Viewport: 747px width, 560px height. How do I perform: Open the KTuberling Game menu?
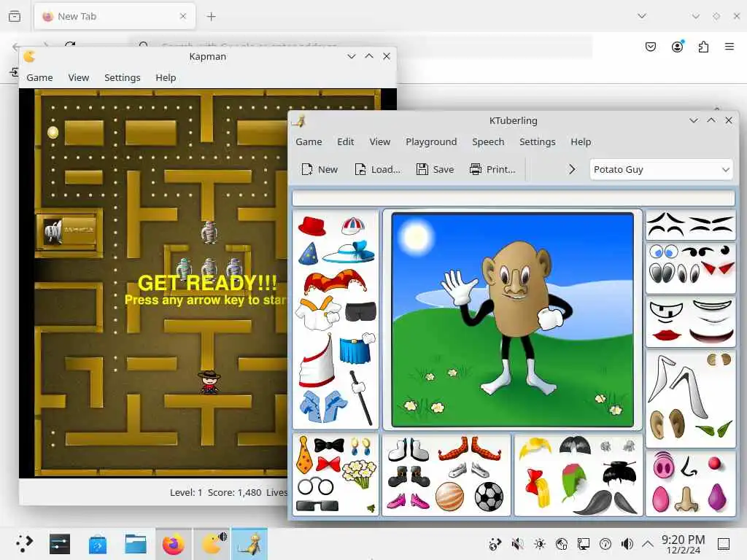tap(309, 142)
